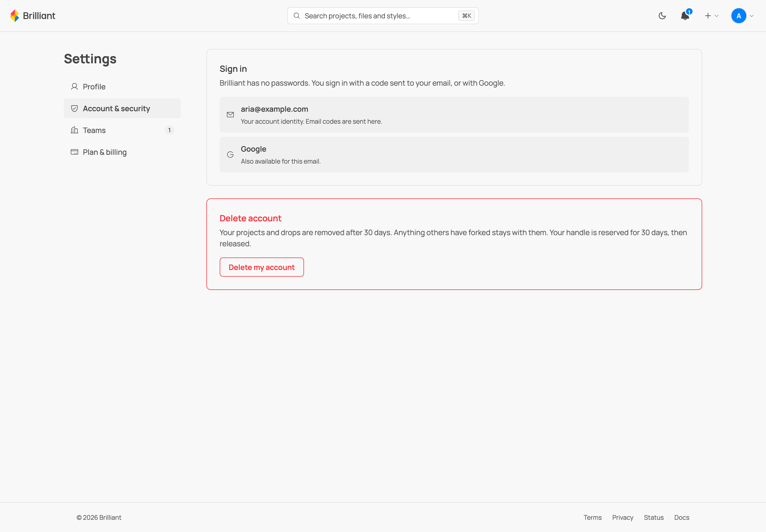766x532 pixels.
Task: Click the ⌘K shortcut badge
Action: click(x=466, y=16)
